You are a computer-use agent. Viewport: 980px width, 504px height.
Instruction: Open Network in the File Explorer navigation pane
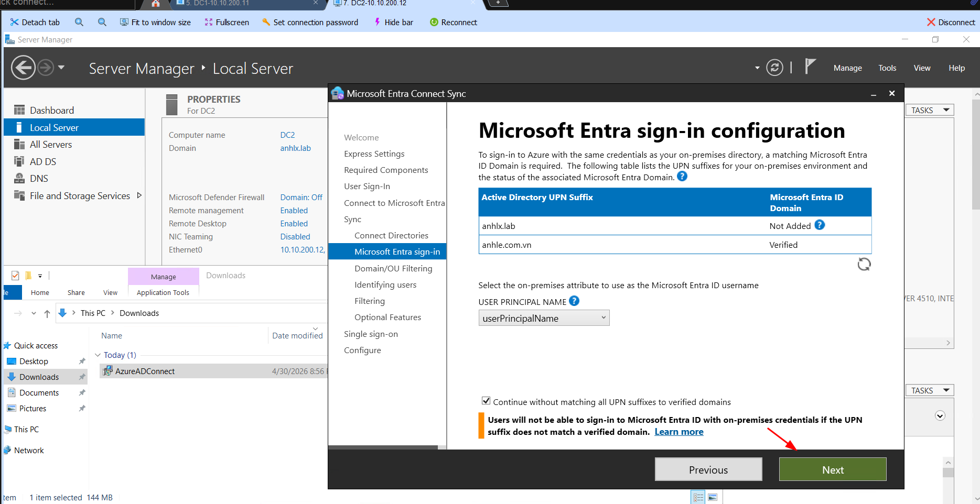[29, 451]
